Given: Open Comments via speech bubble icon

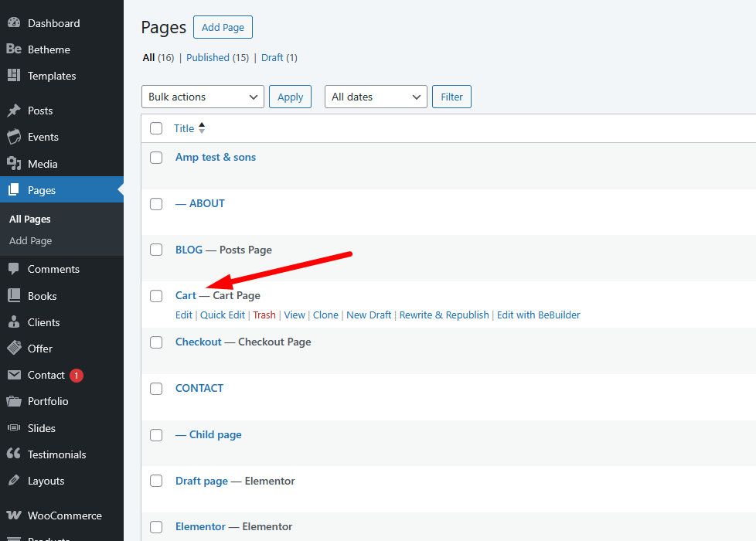Looking at the screenshot, I should 14,269.
